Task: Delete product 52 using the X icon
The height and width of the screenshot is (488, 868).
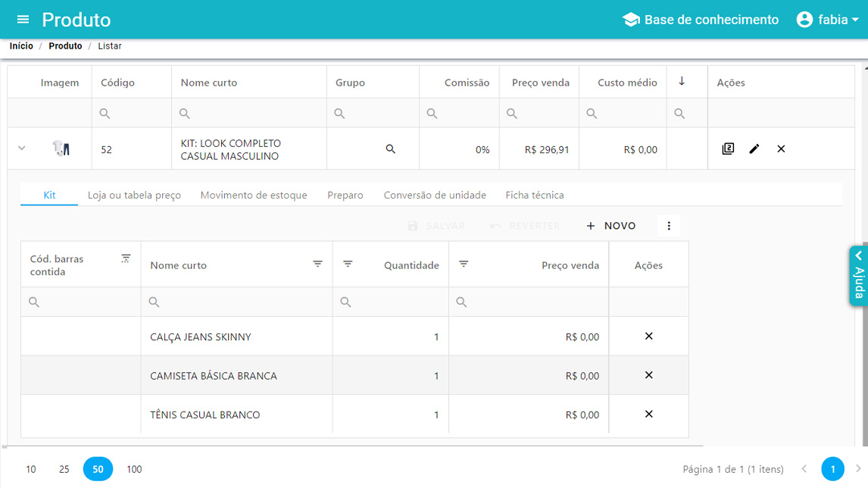Action: tap(781, 149)
